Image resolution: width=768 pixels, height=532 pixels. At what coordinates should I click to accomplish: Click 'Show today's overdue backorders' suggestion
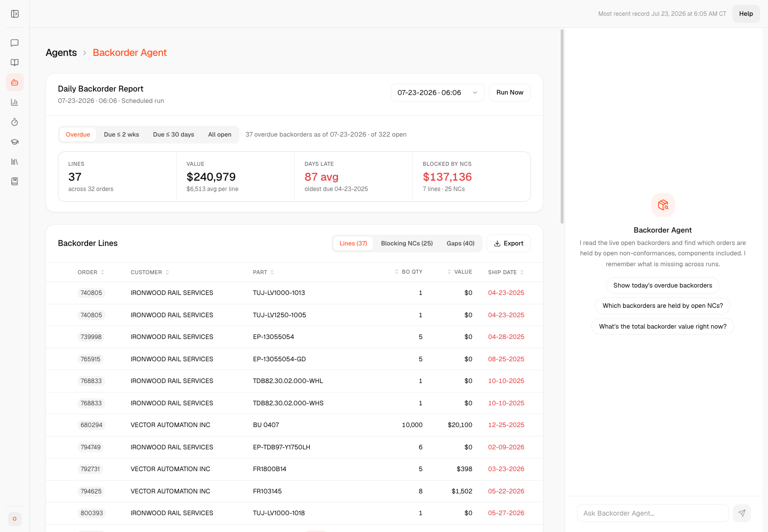click(x=663, y=286)
